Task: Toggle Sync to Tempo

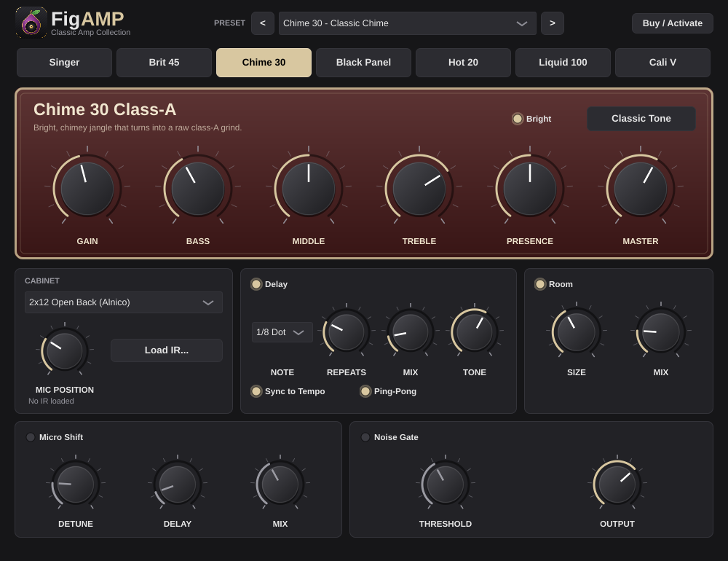Action: 288,391
